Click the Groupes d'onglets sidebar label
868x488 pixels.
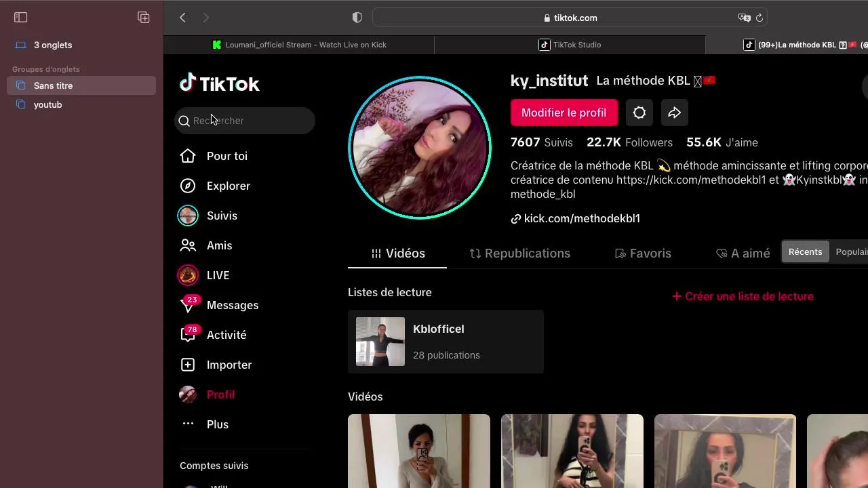tap(46, 69)
